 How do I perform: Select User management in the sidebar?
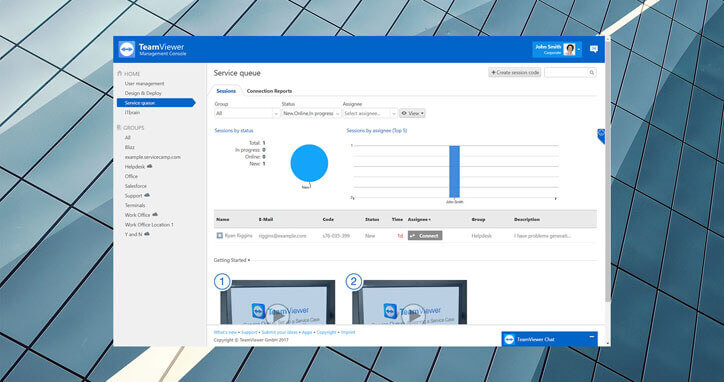(144, 84)
